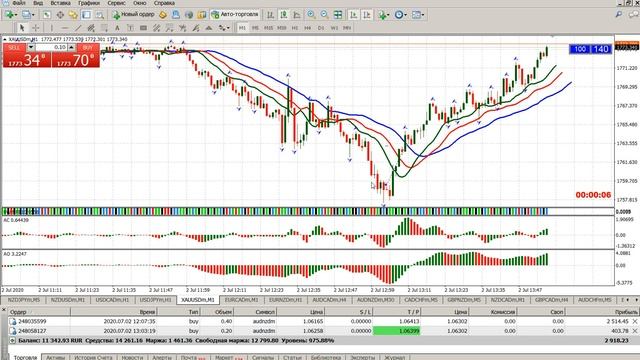Screen dimensions: 640x360
Task: Toggle the Market Watch window icon
Action: [47, 15]
